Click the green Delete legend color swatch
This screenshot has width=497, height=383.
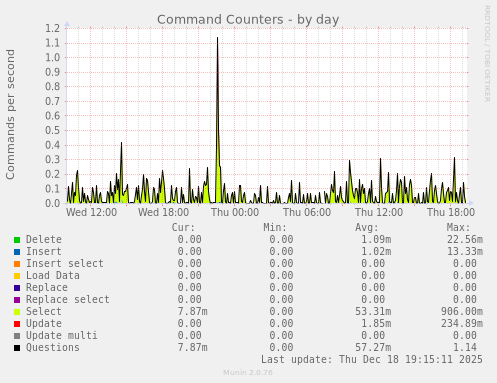(17, 240)
